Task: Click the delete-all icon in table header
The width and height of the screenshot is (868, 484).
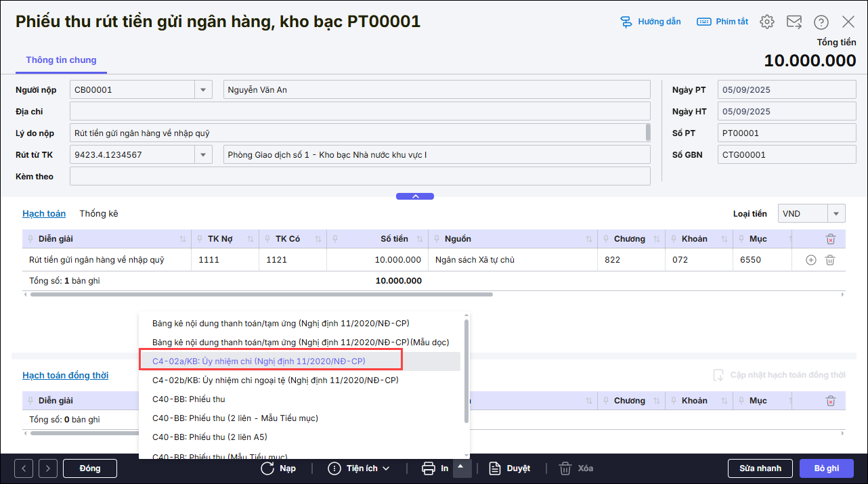Action: (831, 239)
